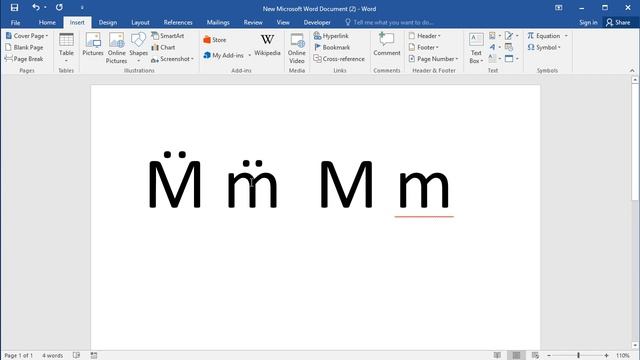Screen dimensions: 640x360
Task: Open the Share pane
Action: coord(618,22)
